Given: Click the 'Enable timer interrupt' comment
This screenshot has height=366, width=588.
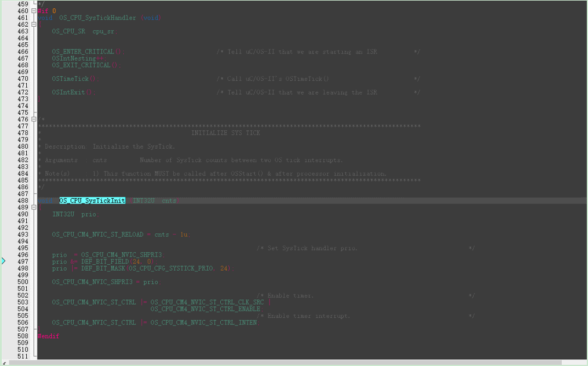Looking at the screenshot, I should 304,316.
